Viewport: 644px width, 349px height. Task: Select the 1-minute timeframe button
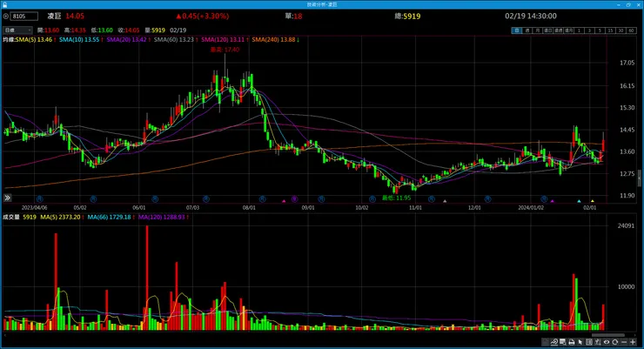579,30
